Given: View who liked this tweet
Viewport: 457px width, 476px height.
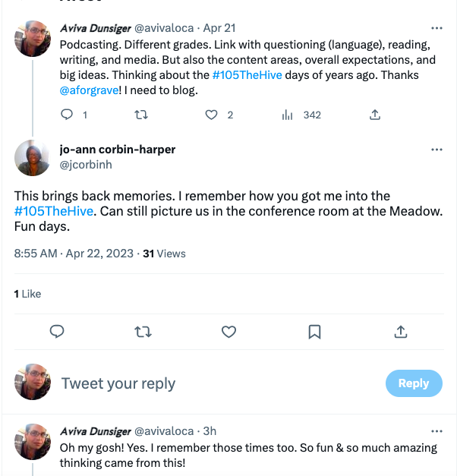Looking at the screenshot, I should [27, 294].
